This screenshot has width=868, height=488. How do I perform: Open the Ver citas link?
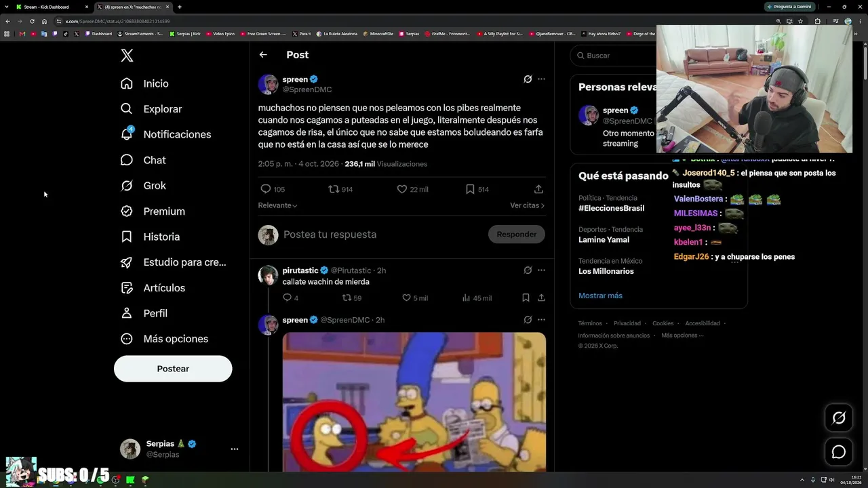(x=527, y=205)
